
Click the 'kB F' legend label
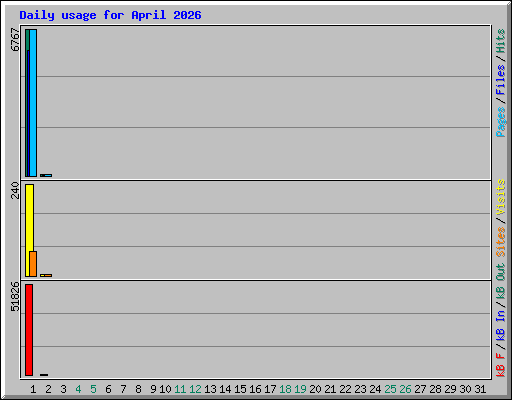click(501, 365)
